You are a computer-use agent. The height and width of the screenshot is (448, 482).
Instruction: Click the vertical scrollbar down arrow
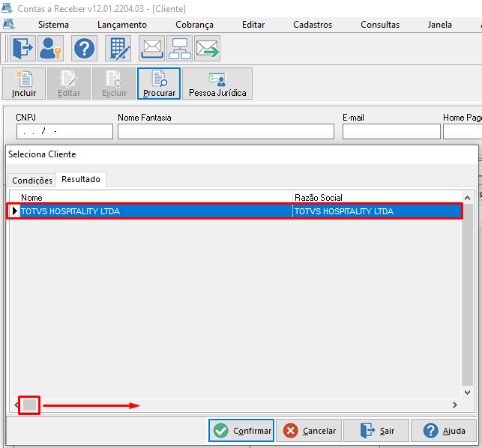[x=467, y=393]
